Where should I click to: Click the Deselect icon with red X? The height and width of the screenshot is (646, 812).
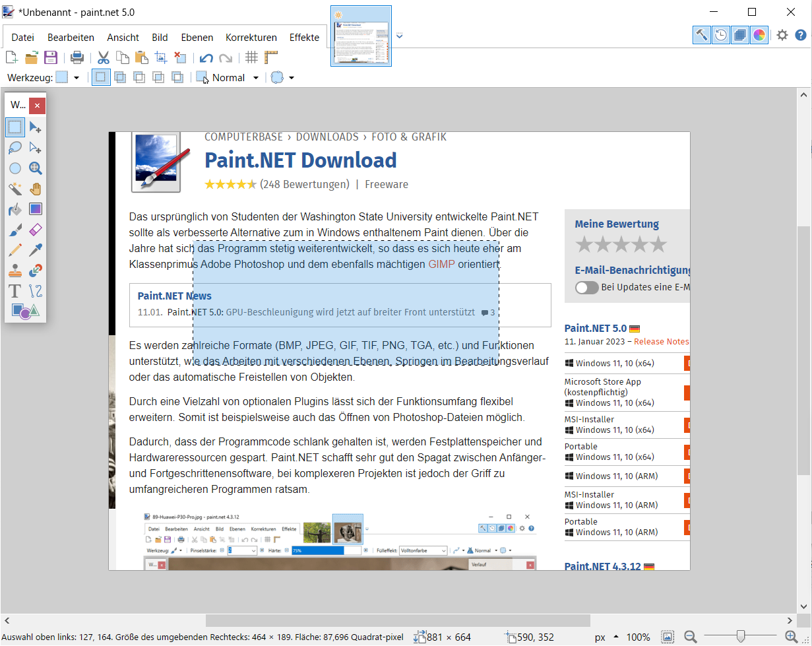[x=179, y=57]
